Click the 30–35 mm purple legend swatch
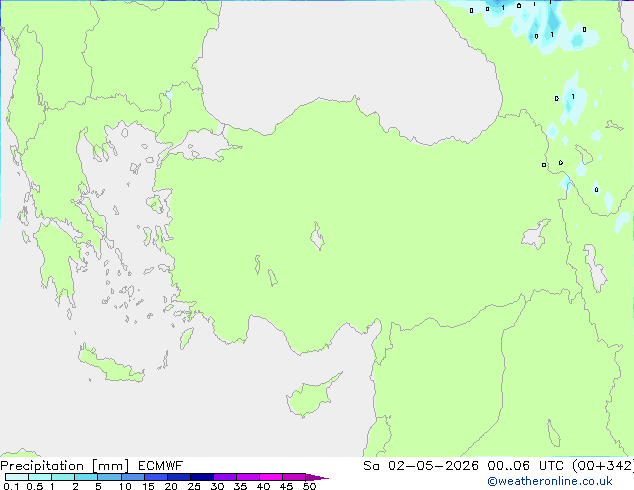The width and height of the screenshot is (634, 490). pos(225,477)
